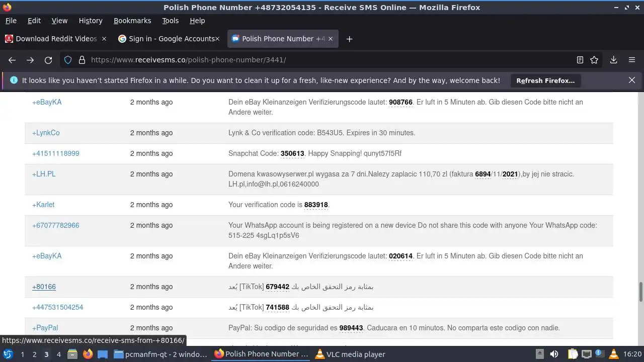Screen dimensions: 644x362
Task: Open the Firefox hamburger menu
Action: (x=632, y=60)
